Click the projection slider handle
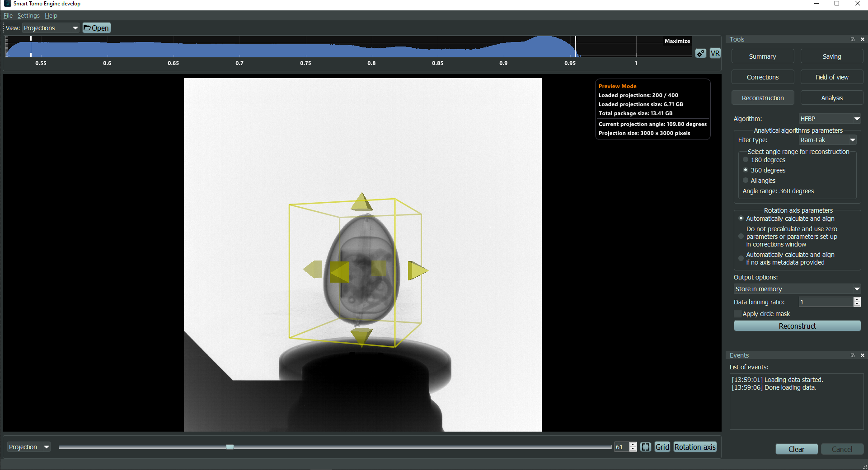Viewport: 868px width, 470px height. click(x=230, y=447)
